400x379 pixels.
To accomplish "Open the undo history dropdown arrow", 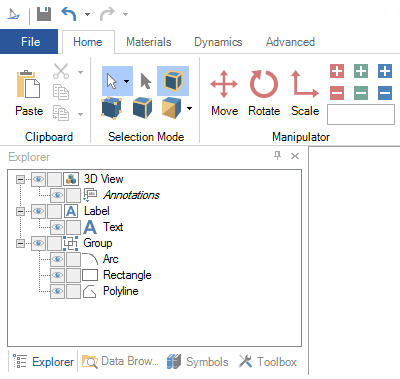I will coord(87,14).
